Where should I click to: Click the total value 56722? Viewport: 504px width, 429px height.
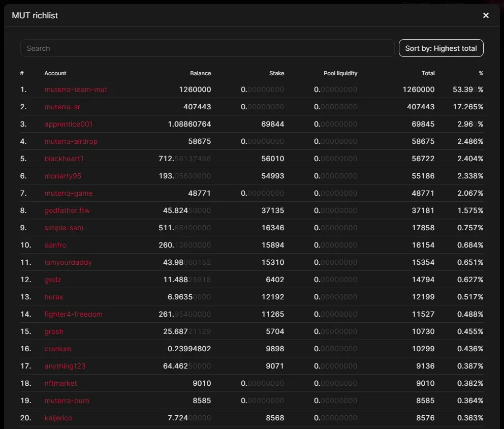[423, 159]
